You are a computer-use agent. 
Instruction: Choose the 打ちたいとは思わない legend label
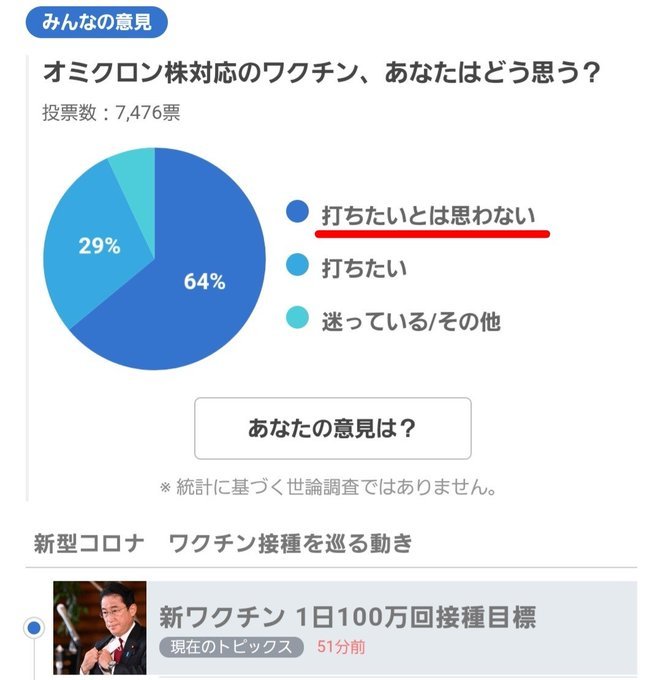[428, 214]
